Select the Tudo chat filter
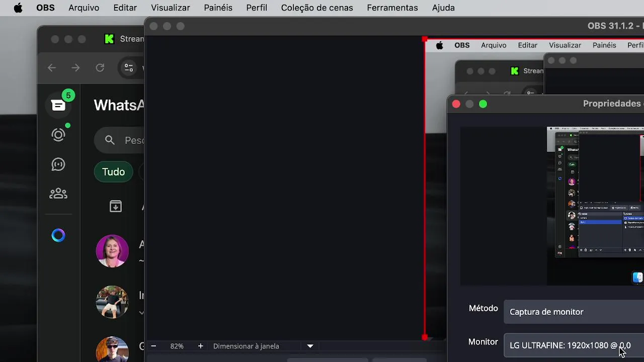The image size is (644, 362). pyautogui.click(x=113, y=172)
